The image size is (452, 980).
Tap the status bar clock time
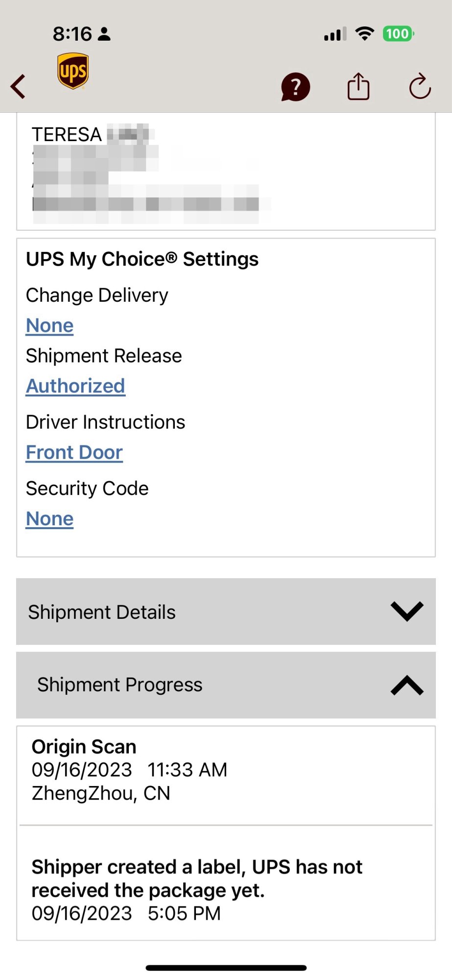pos(72,34)
